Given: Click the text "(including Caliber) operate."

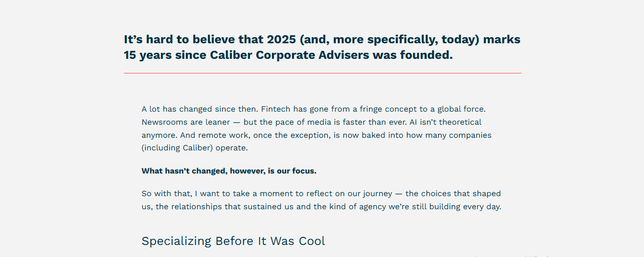Looking at the screenshot, I should [x=195, y=148].
